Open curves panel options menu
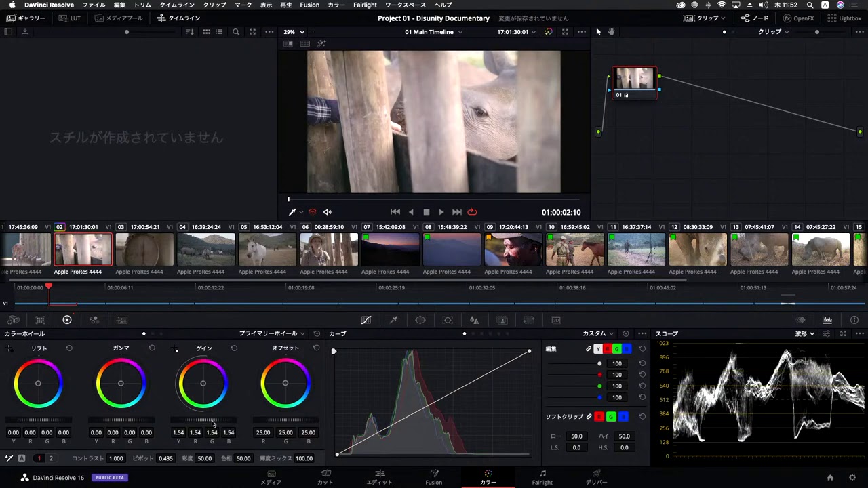Viewport: 868px width, 488px height. [x=642, y=334]
